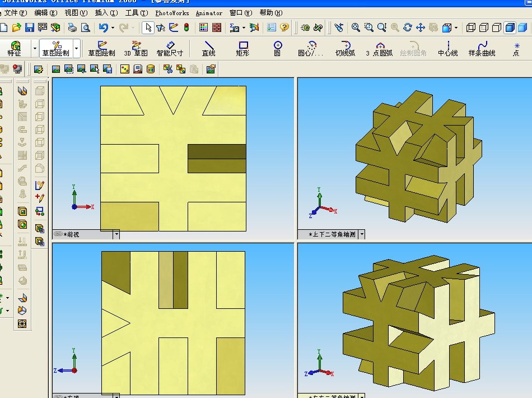Image resolution: width=532 pixels, height=398 pixels.
Task: Select the 3 点圆弧 (3 Point Arc) tool
Action: coord(379,49)
